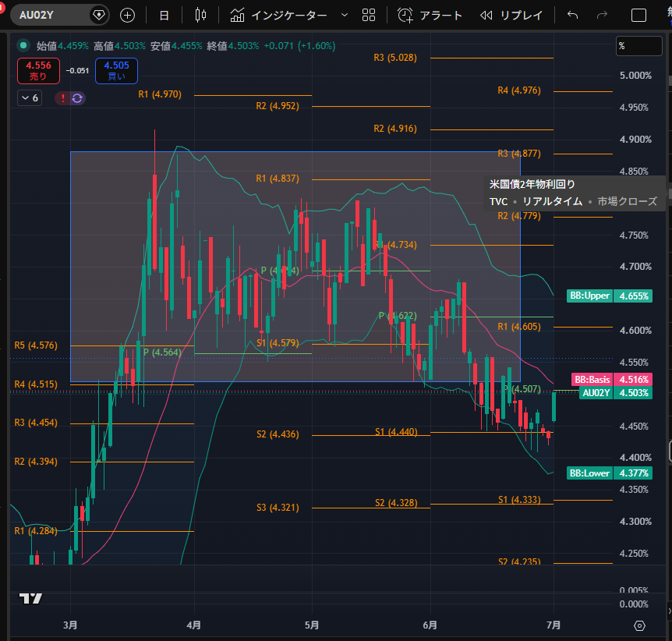Click the red 4.556 売り sell button

[38, 71]
